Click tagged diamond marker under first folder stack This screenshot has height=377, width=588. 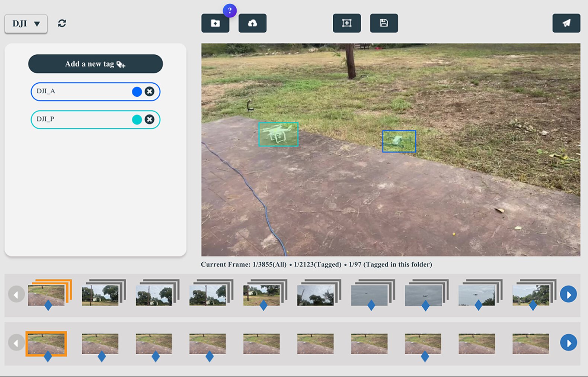point(48,306)
